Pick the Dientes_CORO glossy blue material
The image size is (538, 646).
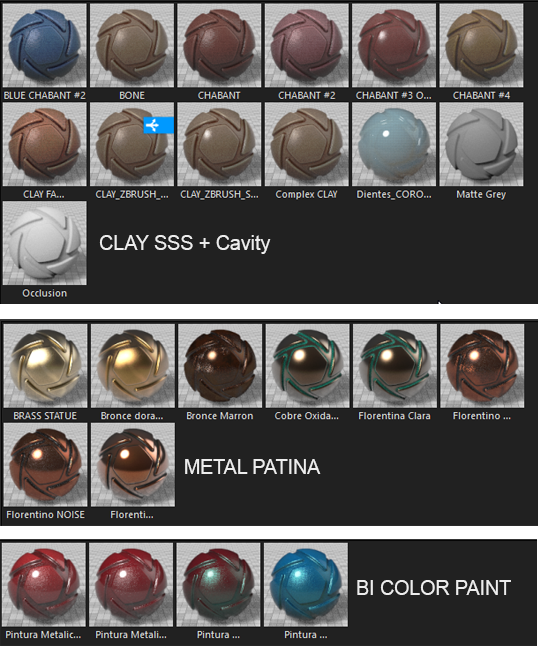pos(394,144)
